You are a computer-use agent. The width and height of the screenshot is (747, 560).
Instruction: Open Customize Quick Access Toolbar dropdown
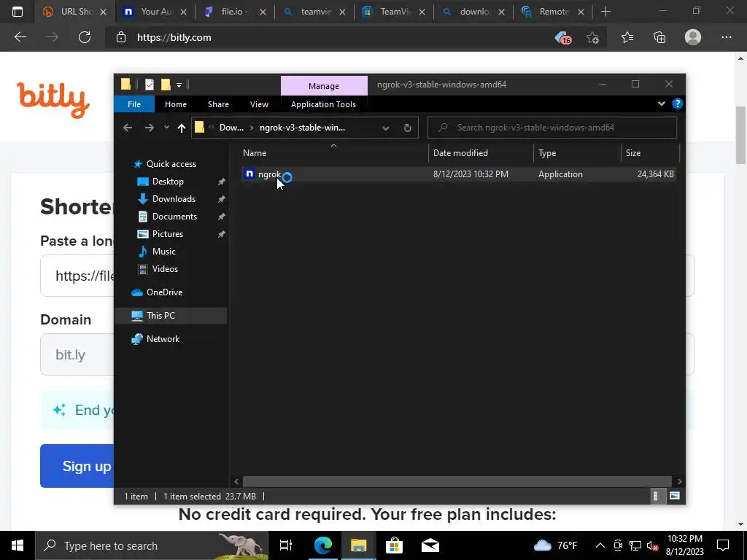(179, 85)
